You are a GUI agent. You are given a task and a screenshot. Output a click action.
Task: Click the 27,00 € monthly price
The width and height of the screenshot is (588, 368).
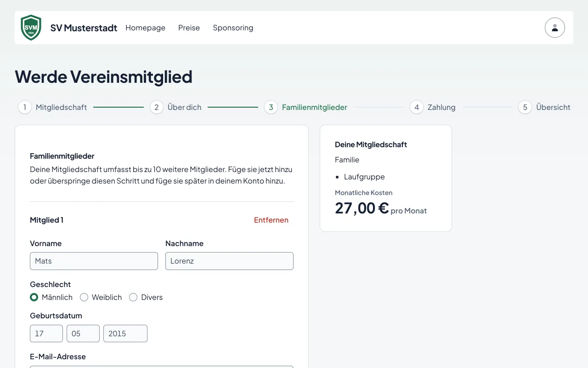click(x=362, y=208)
